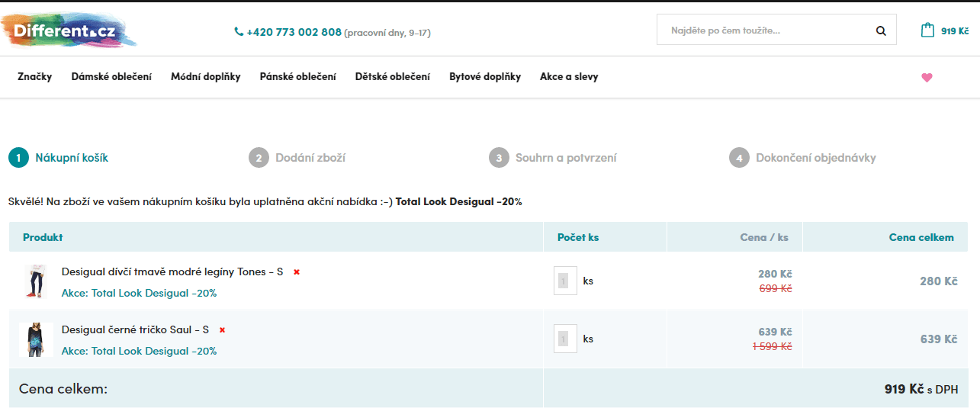Screen dimensions: 980x408
Task: Select the Souhrn a potvrzení step label
Action: point(566,158)
